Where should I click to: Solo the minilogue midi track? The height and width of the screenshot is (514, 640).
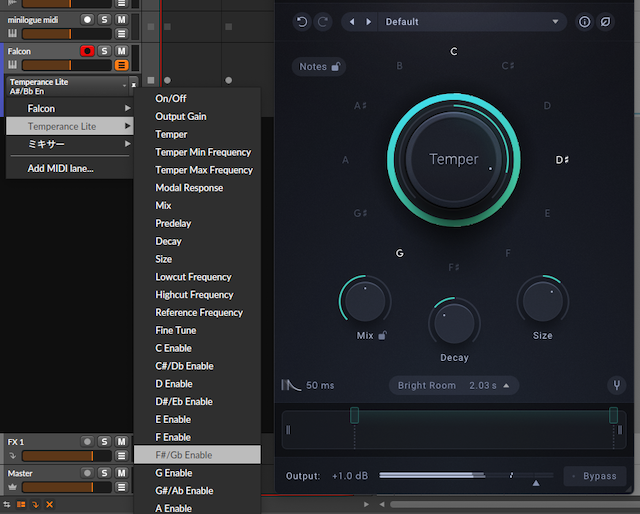pyautogui.click(x=104, y=20)
